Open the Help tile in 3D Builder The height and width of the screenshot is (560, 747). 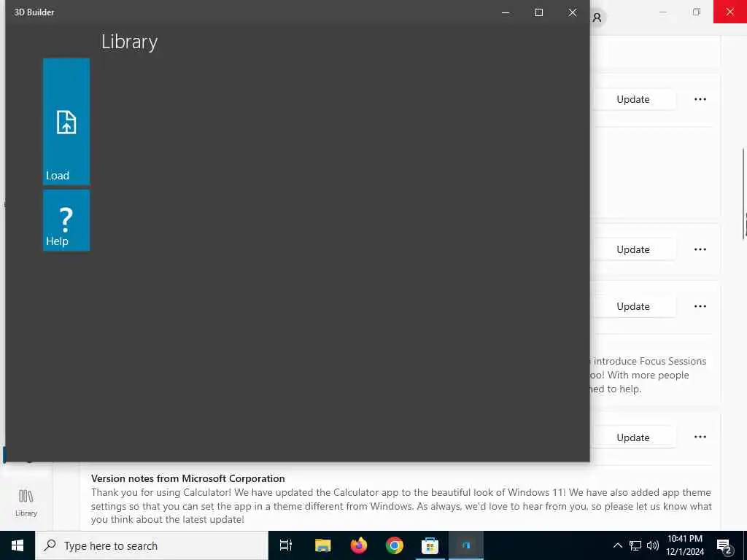pyautogui.click(x=66, y=220)
